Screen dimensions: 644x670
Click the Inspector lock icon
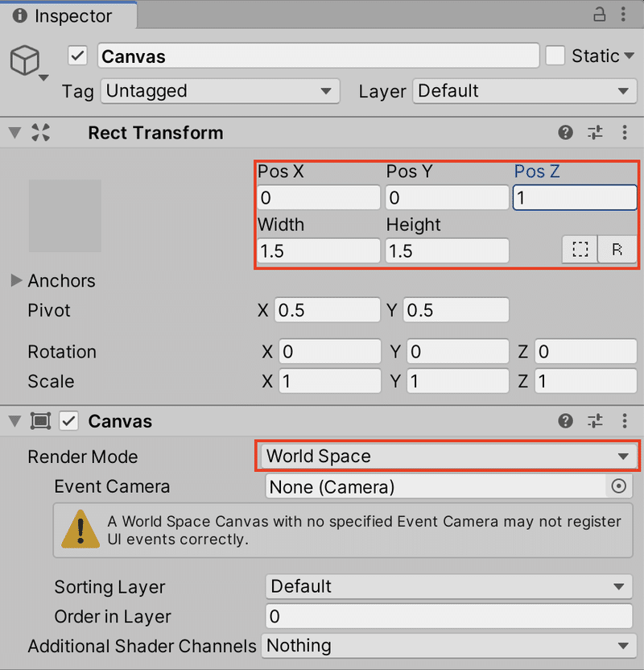[599, 14]
